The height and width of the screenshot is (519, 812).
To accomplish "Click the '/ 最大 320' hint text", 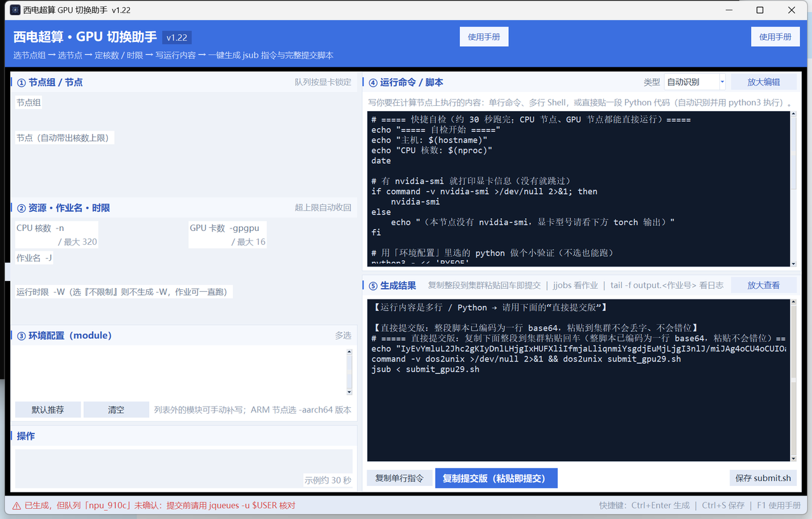I will point(77,242).
